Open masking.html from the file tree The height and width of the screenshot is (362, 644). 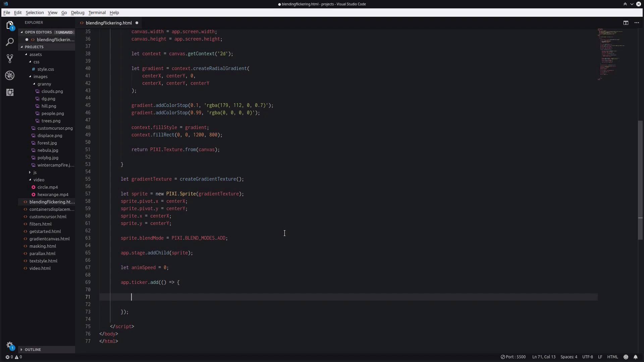point(43,246)
